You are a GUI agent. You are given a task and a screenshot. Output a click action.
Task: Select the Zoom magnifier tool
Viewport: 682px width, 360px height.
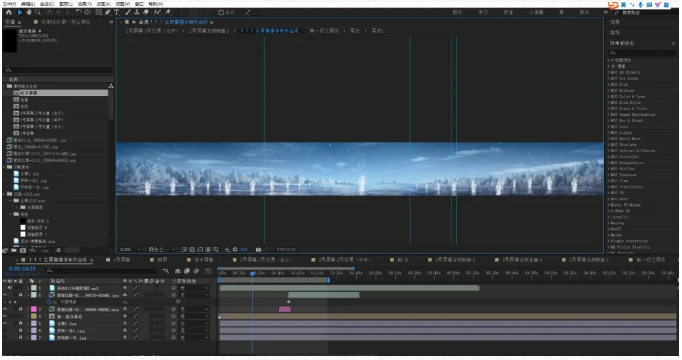point(38,12)
